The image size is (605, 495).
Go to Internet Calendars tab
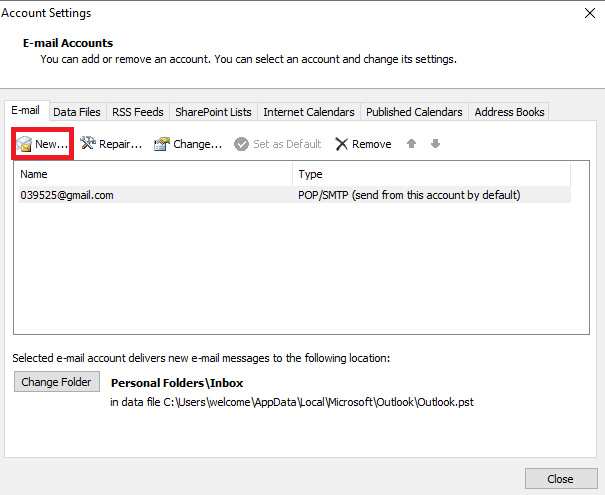tap(309, 112)
